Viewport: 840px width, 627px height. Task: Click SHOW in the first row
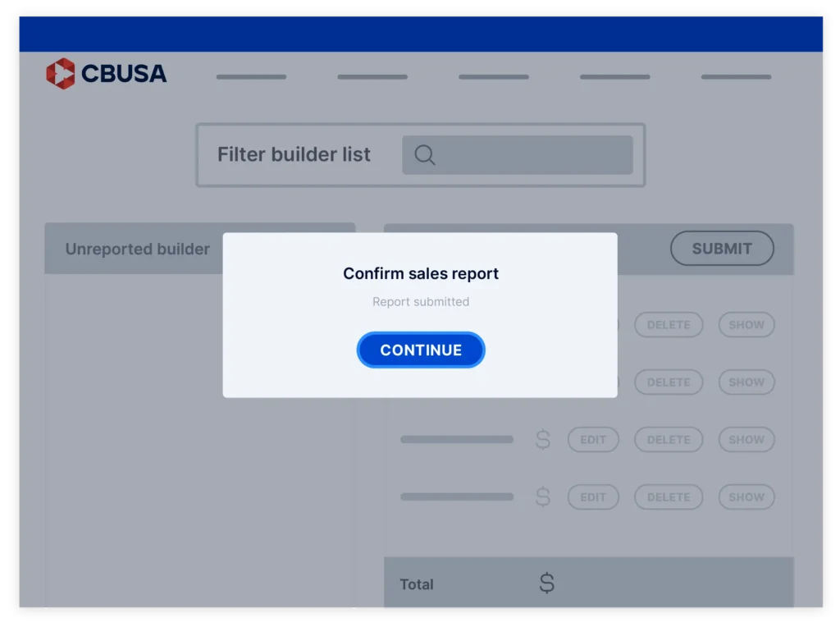(x=746, y=325)
